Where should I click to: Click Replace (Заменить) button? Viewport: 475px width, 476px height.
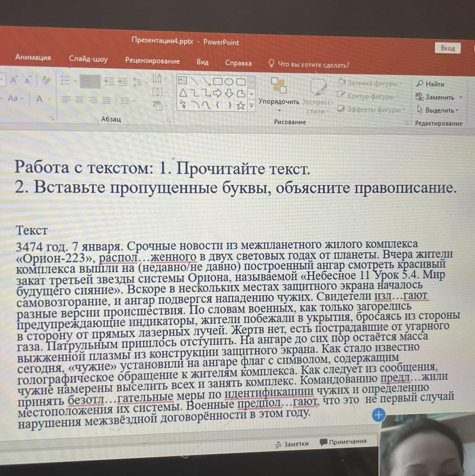(435, 97)
